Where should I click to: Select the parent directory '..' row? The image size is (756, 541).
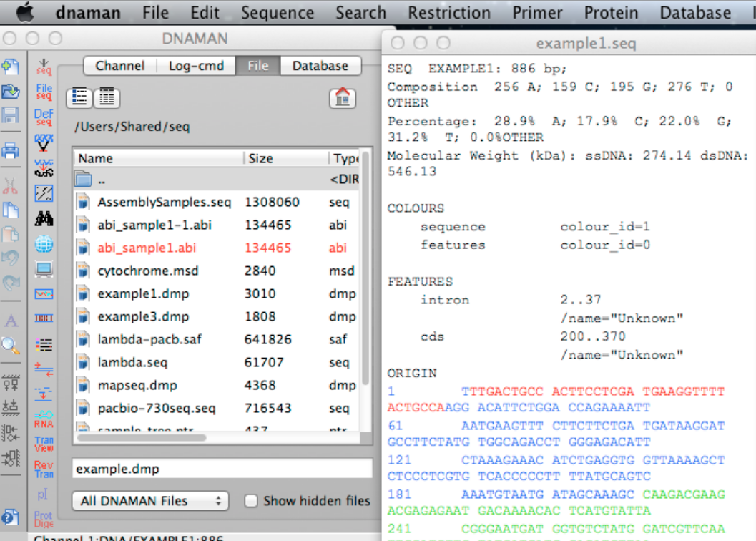[x=217, y=180]
